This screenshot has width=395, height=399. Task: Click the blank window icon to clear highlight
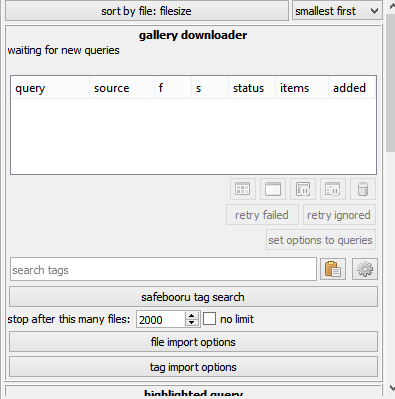tap(273, 189)
